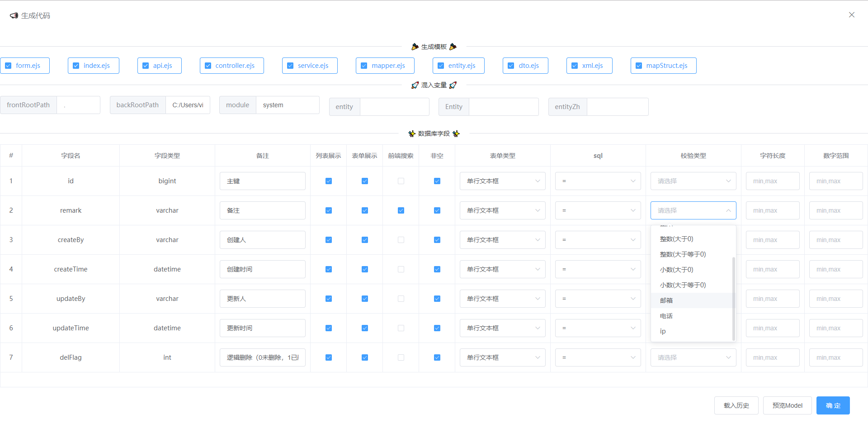
Task: Click 字符长度 min,max field for delFlag row
Action: pos(773,357)
